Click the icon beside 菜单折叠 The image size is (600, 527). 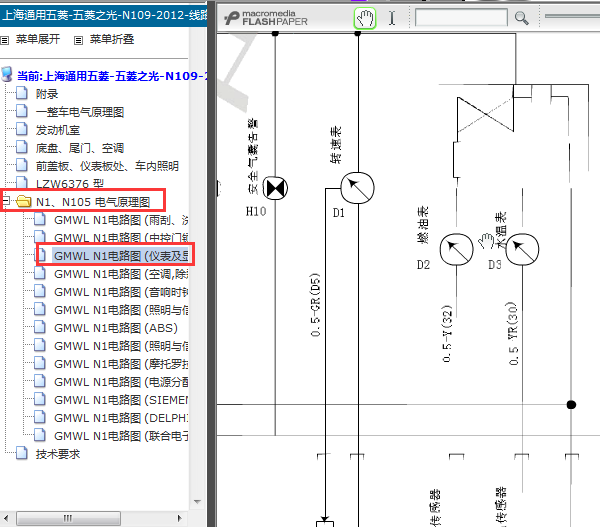(x=78, y=40)
